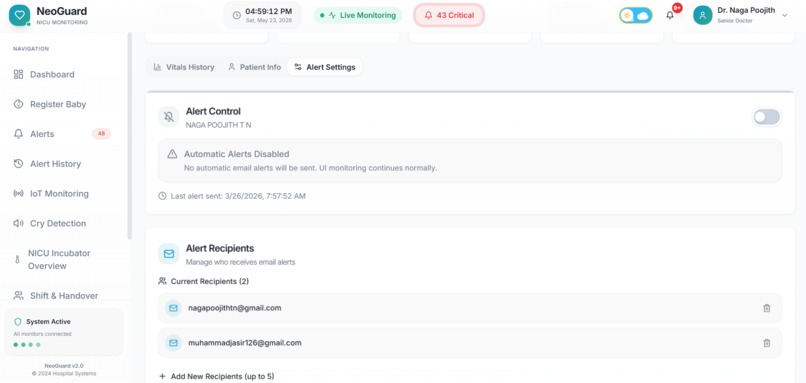Click the muhammadjasir126@gmail.com email text

pos(245,343)
